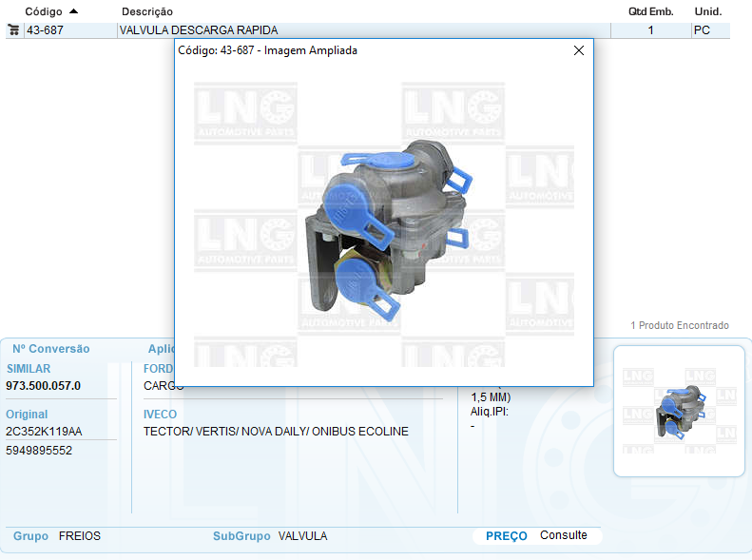The height and width of the screenshot is (560, 752).
Task: Click original number 5949895552
Action: pos(39,451)
